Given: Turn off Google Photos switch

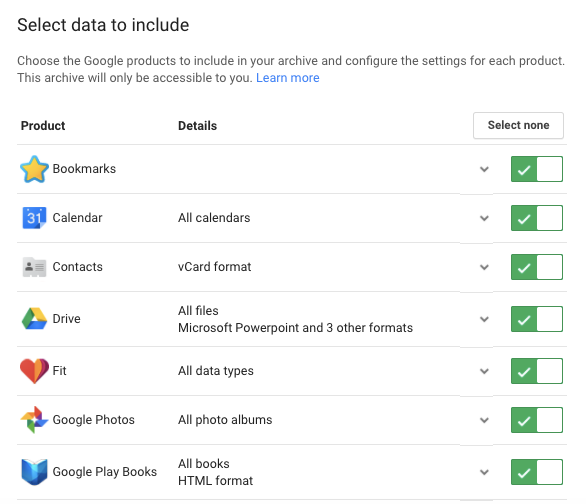Looking at the screenshot, I should [x=537, y=420].
